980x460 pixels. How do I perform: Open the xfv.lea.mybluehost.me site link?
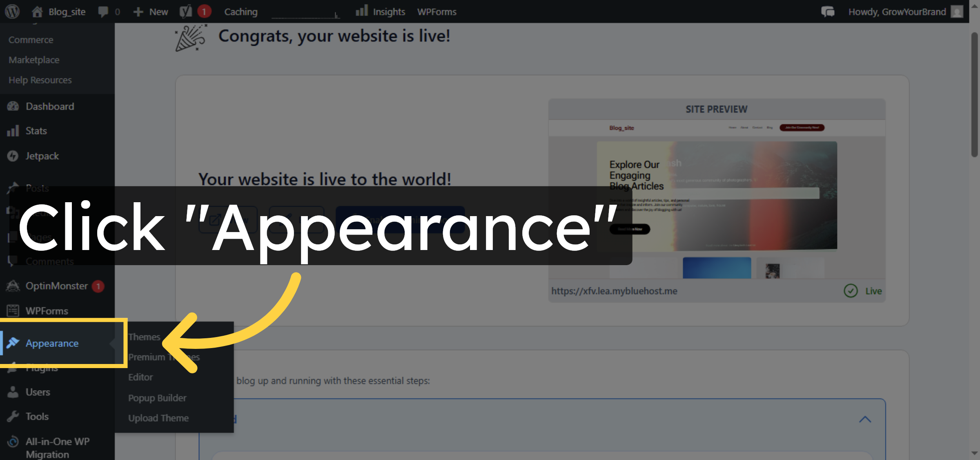(x=614, y=291)
